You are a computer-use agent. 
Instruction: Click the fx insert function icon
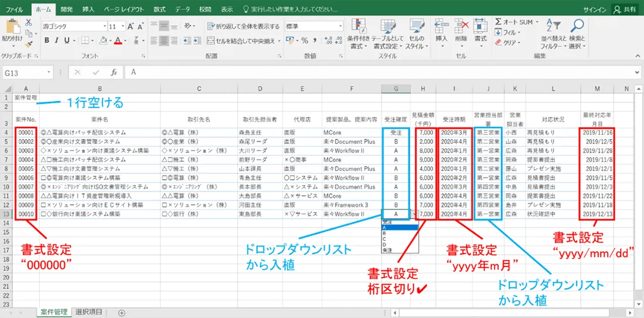(114, 72)
